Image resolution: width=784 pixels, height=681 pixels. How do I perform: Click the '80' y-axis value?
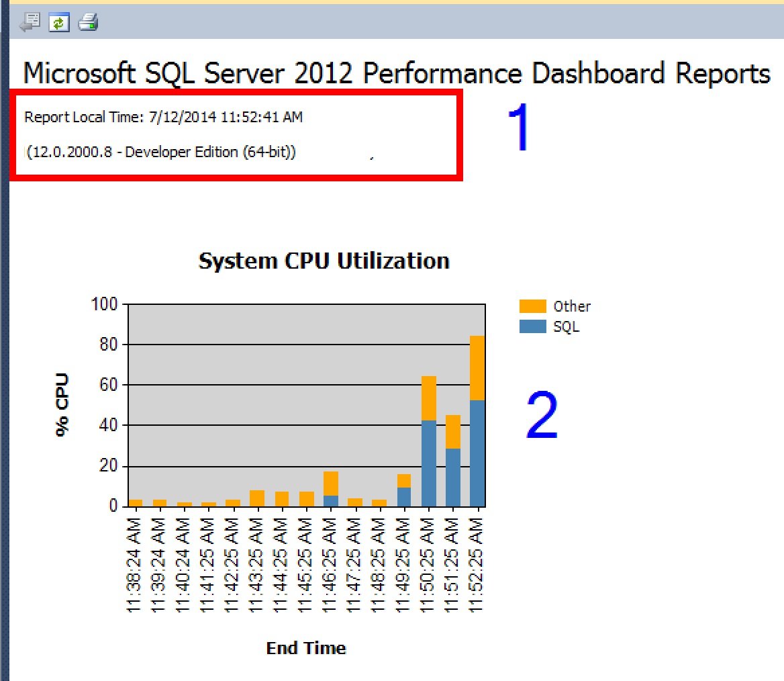(109, 345)
